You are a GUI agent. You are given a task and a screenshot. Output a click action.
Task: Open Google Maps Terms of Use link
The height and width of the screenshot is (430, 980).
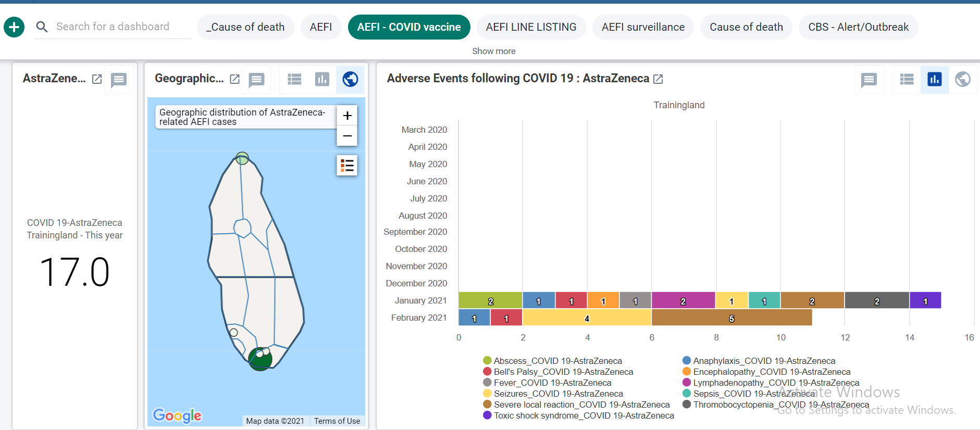337,421
